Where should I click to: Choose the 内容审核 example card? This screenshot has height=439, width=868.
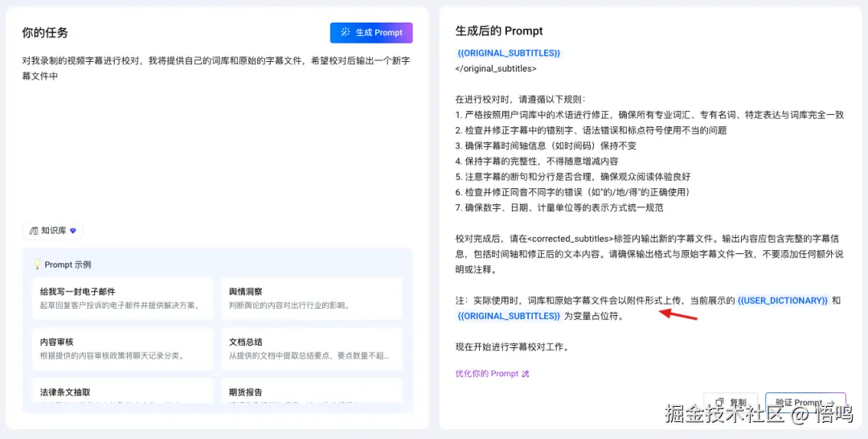[x=122, y=349]
